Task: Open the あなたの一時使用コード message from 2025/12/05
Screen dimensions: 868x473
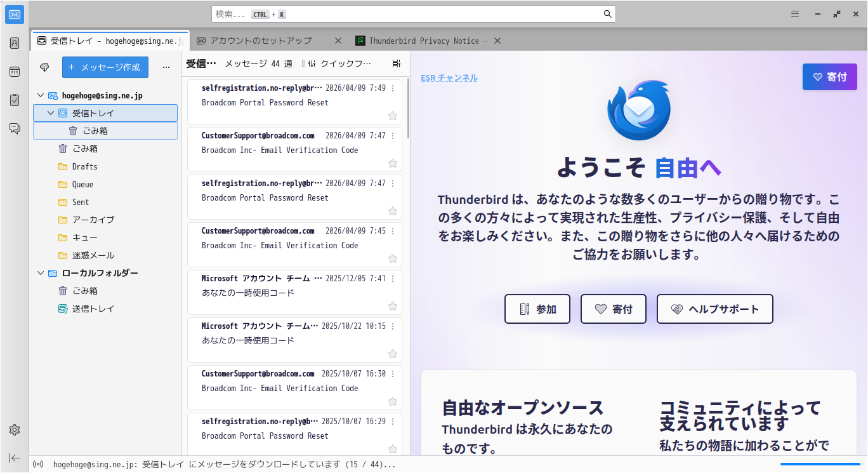Action: click(294, 292)
